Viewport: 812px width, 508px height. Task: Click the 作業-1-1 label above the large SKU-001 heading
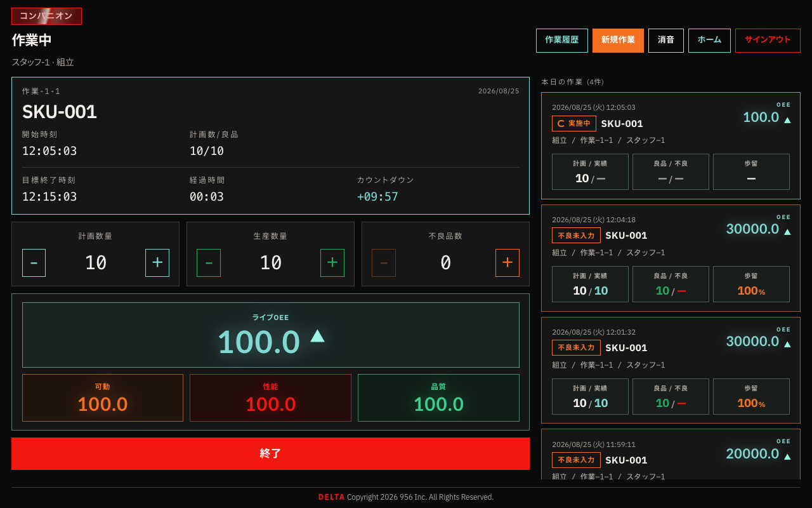tap(41, 91)
